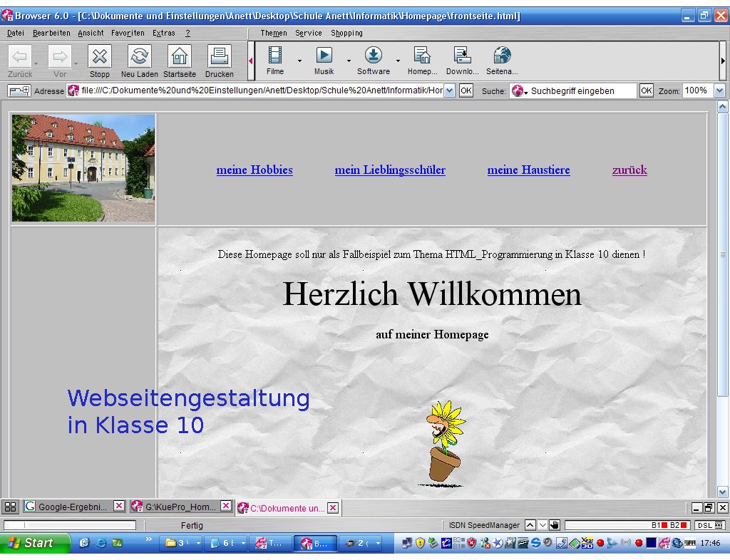Click the Software download icon
This screenshot has width=730, height=560.
pos(373,56)
